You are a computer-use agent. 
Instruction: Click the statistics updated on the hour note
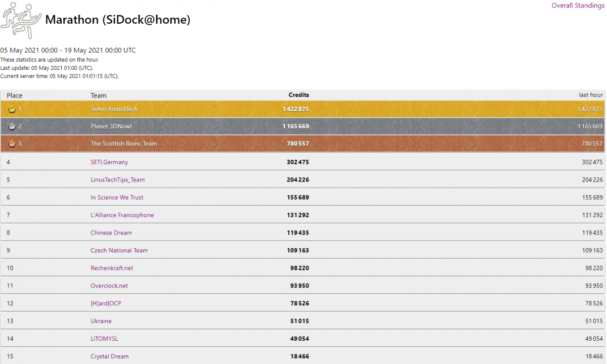50,60
